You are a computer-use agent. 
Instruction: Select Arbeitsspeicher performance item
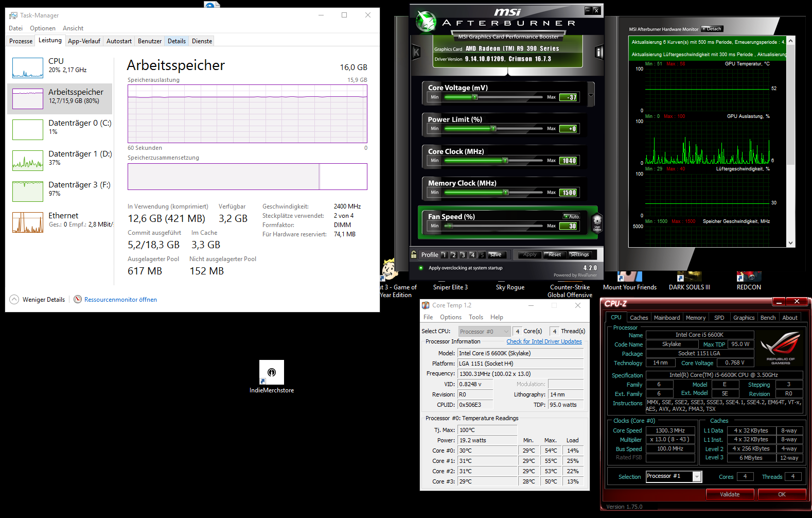coord(60,98)
